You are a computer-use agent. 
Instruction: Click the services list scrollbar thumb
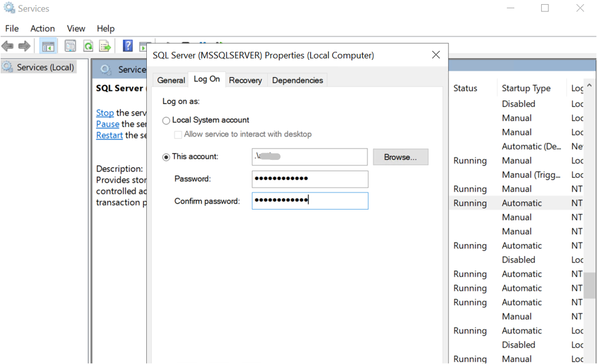click(590, 285)
